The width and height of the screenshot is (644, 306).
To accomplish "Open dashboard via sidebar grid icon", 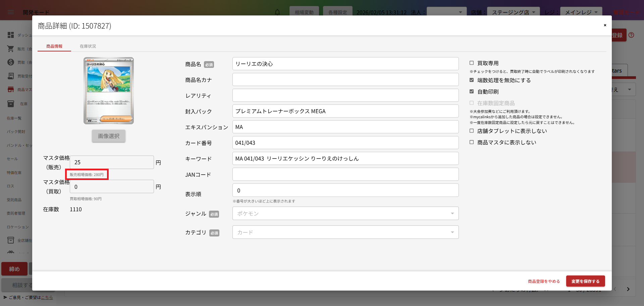I will (11, 35).
